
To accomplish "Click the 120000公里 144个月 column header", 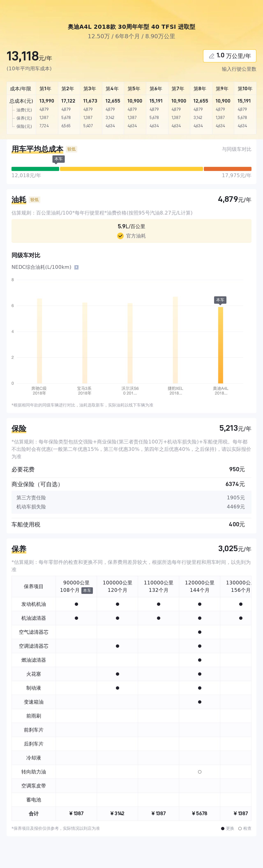I will pyautogui.click(x=200, y=586).
